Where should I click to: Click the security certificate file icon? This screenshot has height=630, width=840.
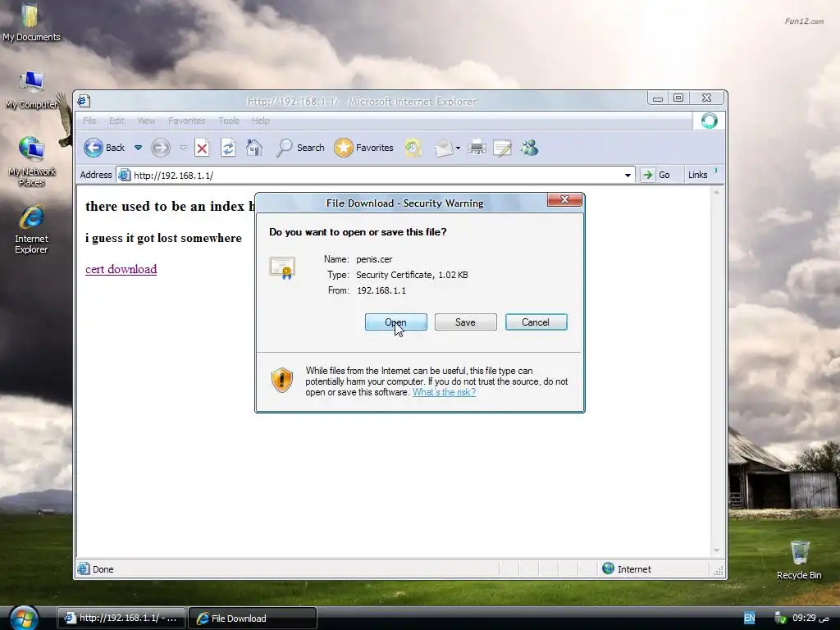click(282, 268)
